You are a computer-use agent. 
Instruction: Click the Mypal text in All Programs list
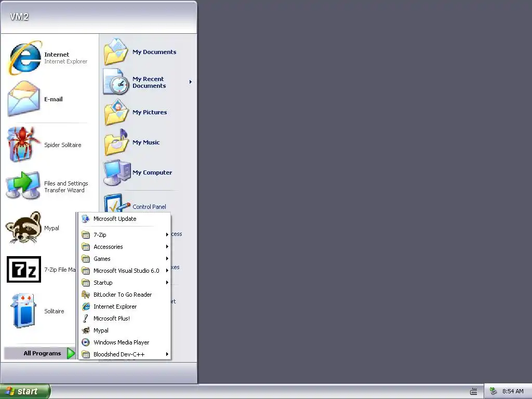101,330
